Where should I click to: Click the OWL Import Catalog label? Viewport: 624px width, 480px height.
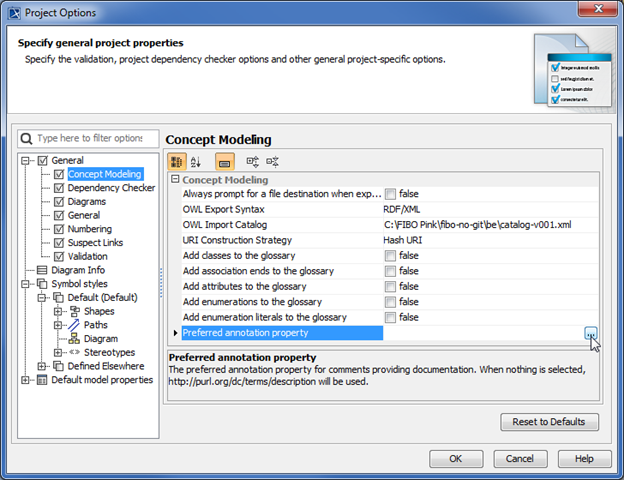(225, 225)
